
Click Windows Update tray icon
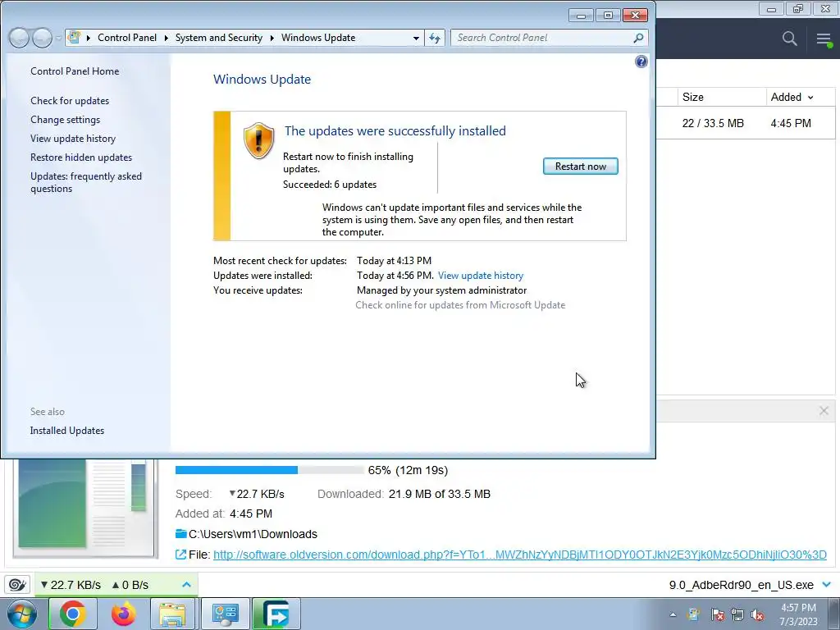[x=693, y=615]
